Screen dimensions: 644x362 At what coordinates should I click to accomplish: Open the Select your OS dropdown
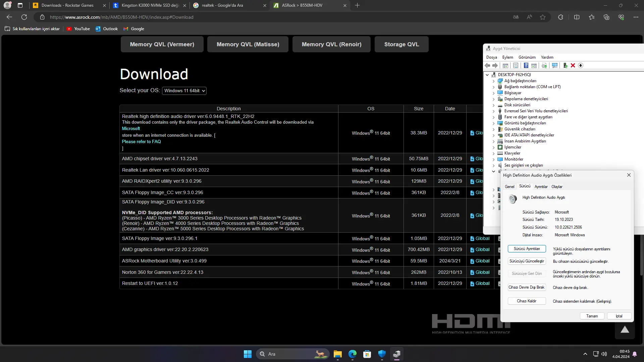pos(184,91)
